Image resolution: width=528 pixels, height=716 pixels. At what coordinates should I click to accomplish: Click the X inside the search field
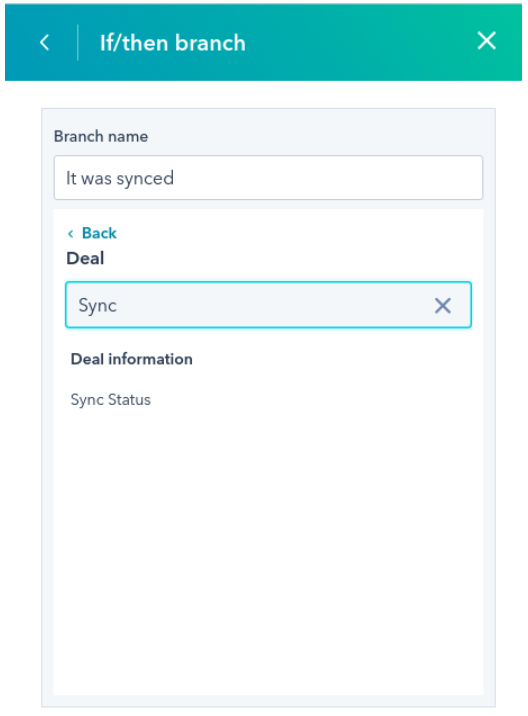pyautogui.click(x=442, y=305)
